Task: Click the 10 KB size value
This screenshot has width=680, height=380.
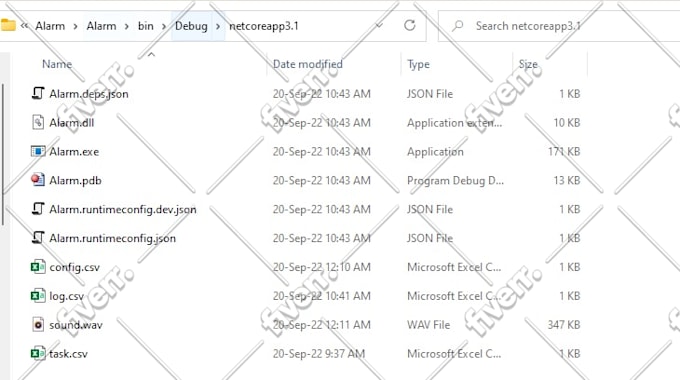Action: (567, 122)
